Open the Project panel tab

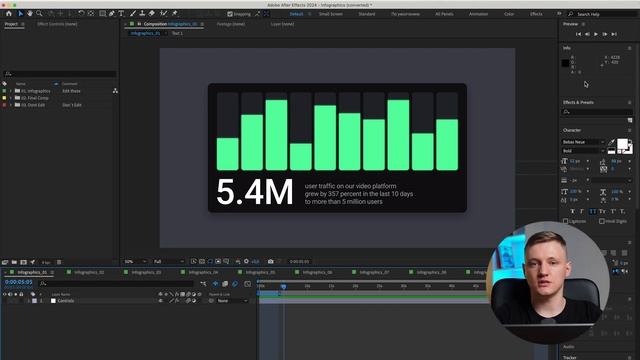tap(11, 24)
